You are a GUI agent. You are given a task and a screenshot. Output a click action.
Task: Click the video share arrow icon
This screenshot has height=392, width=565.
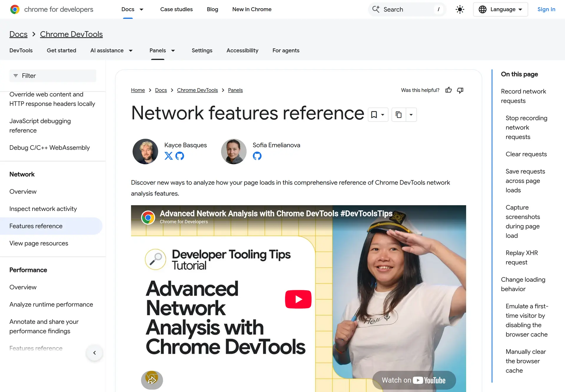152,380
